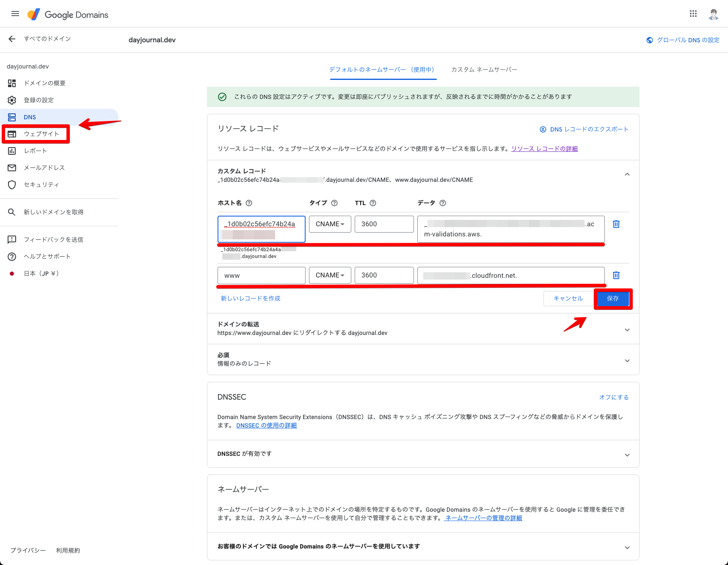Go back with the arrow next to すべてのドメイン
The width and height of the screenshot is (728, 565).
pyautogui.click(x=12, y=39)
